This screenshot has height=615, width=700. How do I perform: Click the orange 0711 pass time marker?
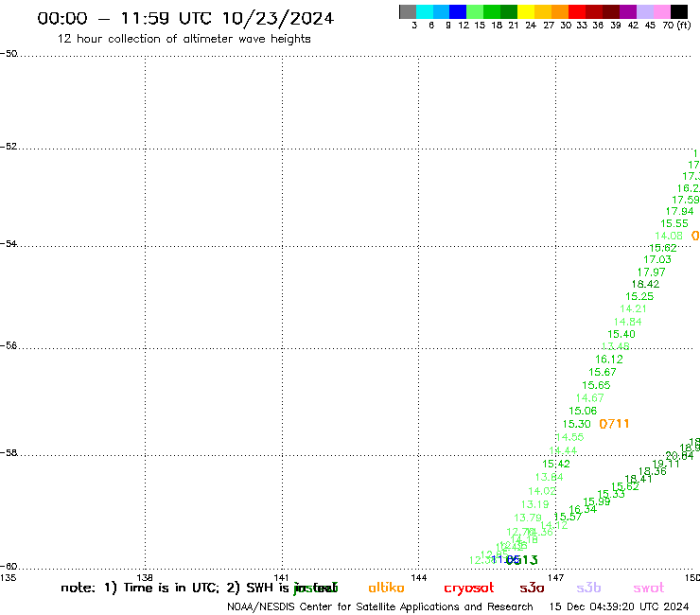pyautogui.click(x=614, y=424)
